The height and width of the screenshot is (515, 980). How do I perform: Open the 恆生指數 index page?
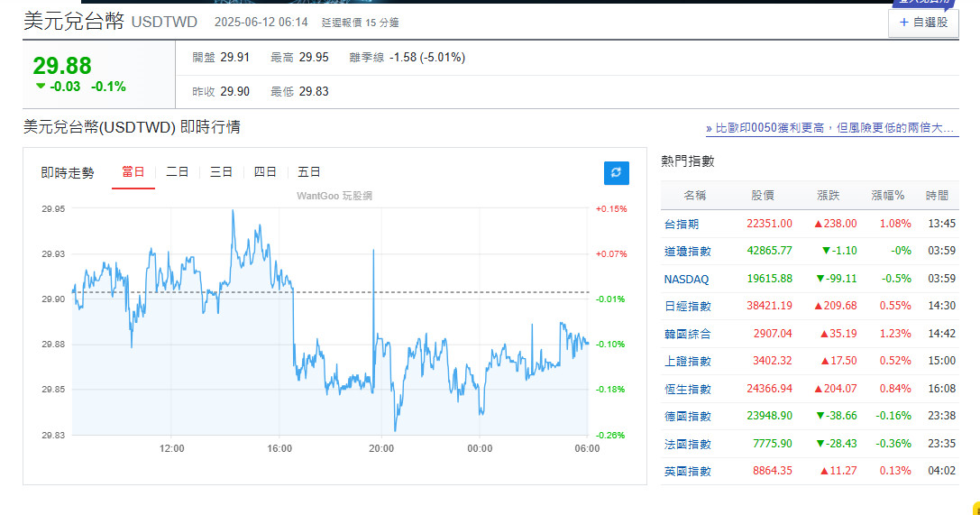[687, 389]
